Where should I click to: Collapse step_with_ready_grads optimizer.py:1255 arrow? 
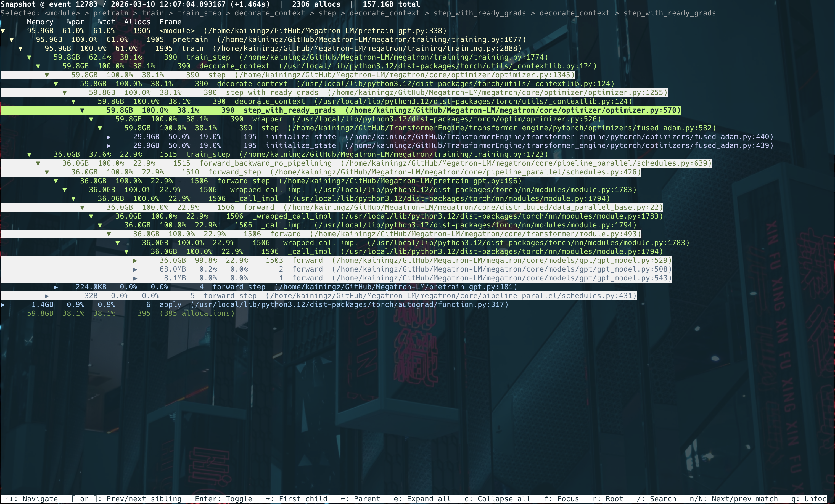tap(64, 92)
